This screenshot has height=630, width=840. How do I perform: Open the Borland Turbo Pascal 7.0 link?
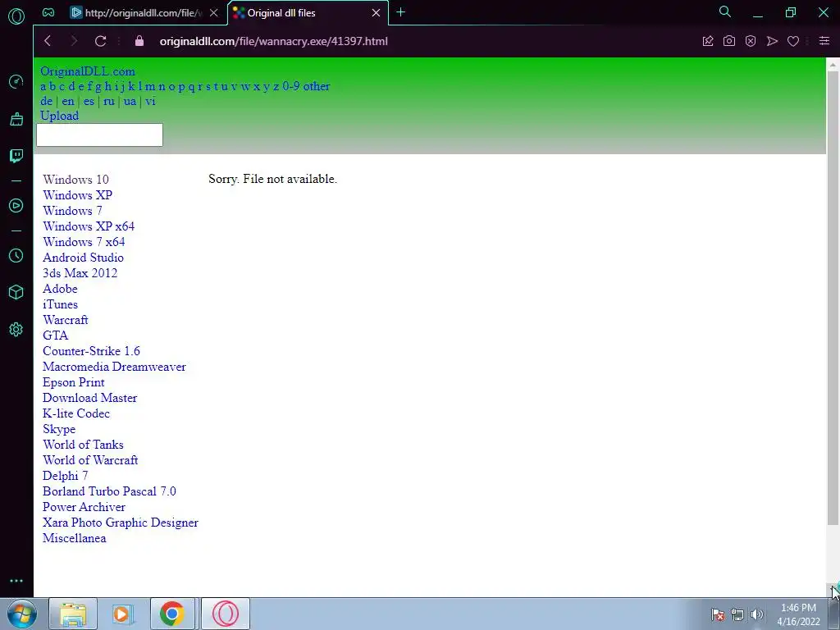point(109,491)
